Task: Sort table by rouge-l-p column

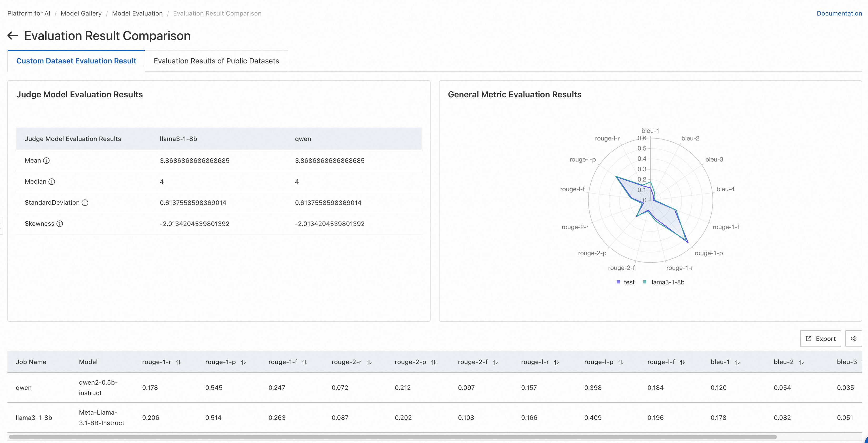Action: [621, 362]
